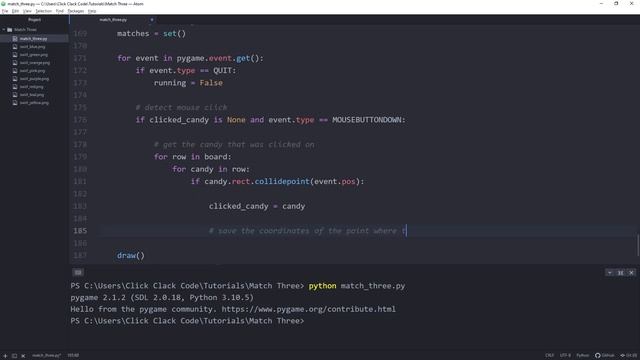Click the editor vertical scrollbar thumb
The width and height of the screenshot is (640, 360).
pyautogui.click(x=638, y=245)
